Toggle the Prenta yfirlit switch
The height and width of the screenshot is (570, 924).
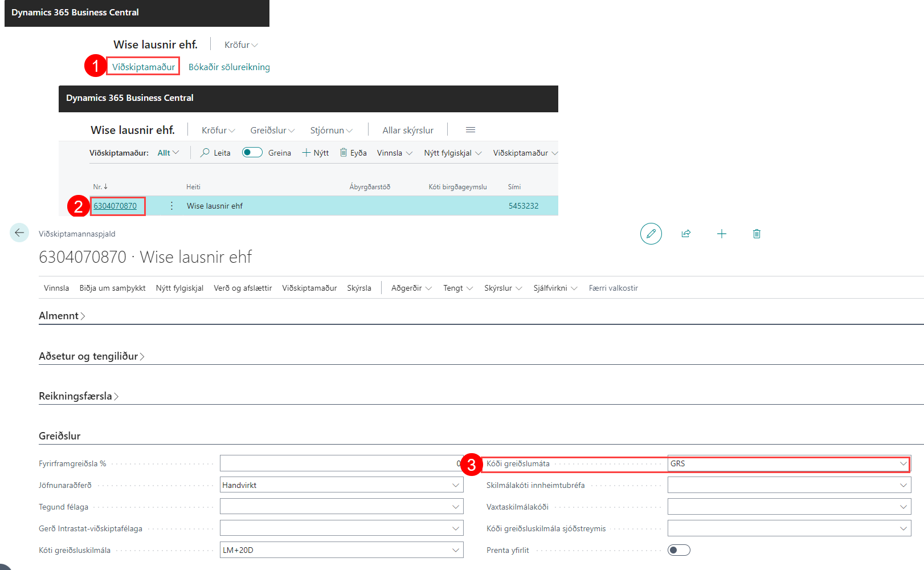pos(678,550)
